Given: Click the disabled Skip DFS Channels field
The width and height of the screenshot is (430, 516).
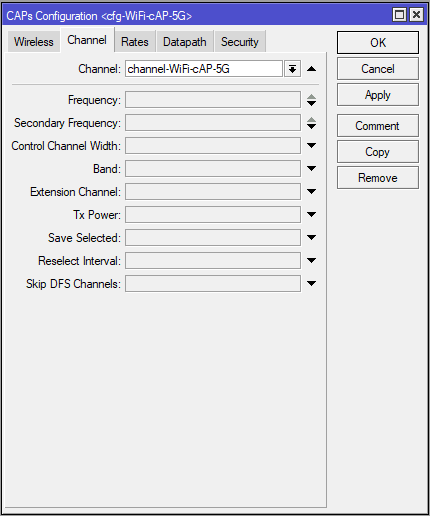Looking at the screenshot, I should pyautogui.click(x=213, y=284).
